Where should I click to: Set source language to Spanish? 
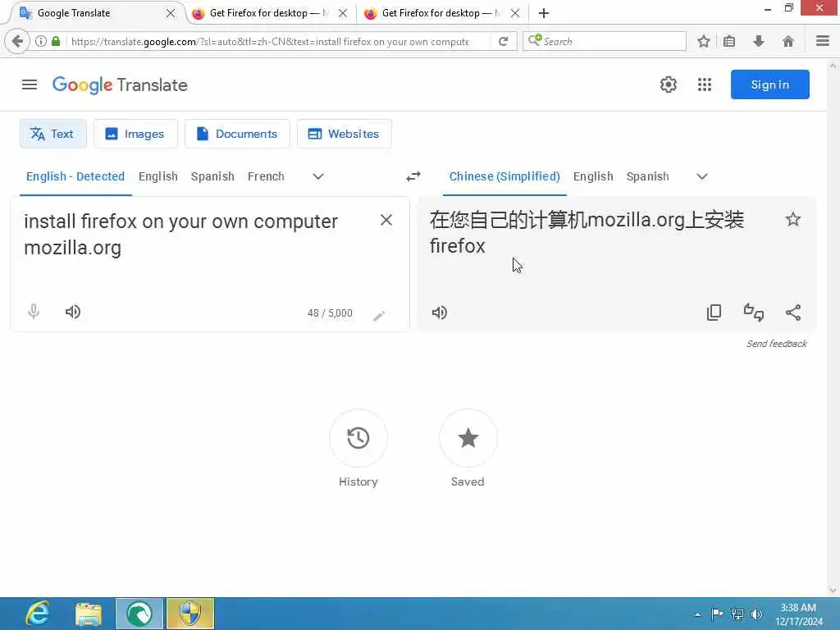[x=212, y=176]
